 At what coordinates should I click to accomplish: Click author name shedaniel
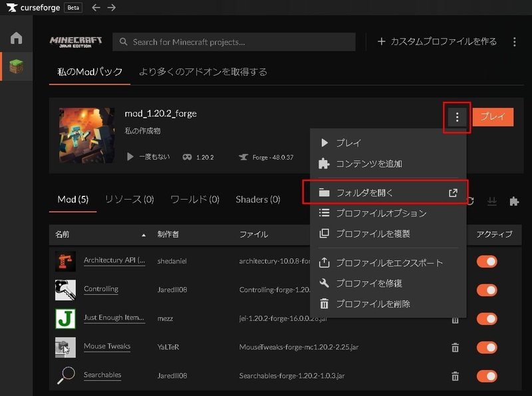172,261
